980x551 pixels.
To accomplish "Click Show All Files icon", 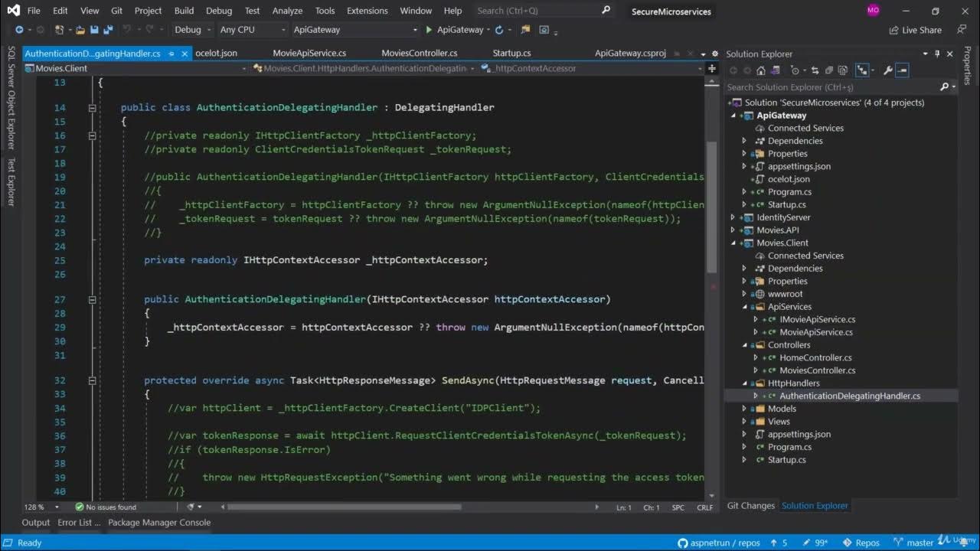I will coord(843,70).
